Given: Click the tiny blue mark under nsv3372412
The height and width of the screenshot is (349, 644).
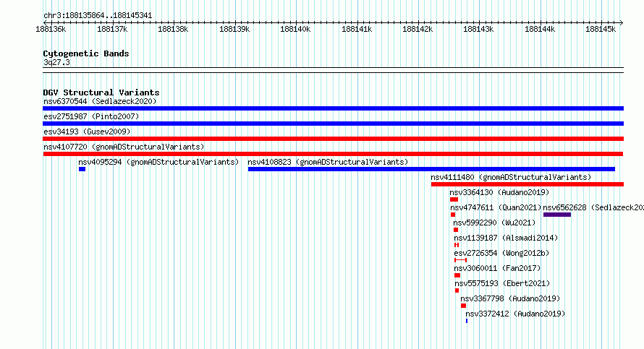Looking at the screenshot, I should click(x=467, y=321).
